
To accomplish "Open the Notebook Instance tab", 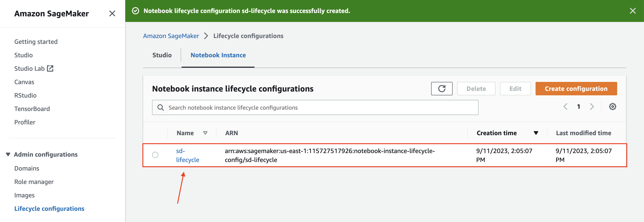I will (218, 55).
